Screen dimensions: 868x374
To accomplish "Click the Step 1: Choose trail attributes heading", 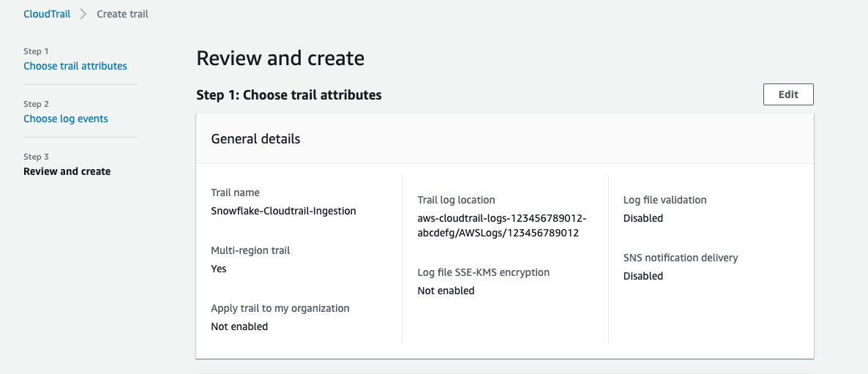I will [x=289, y=95].
